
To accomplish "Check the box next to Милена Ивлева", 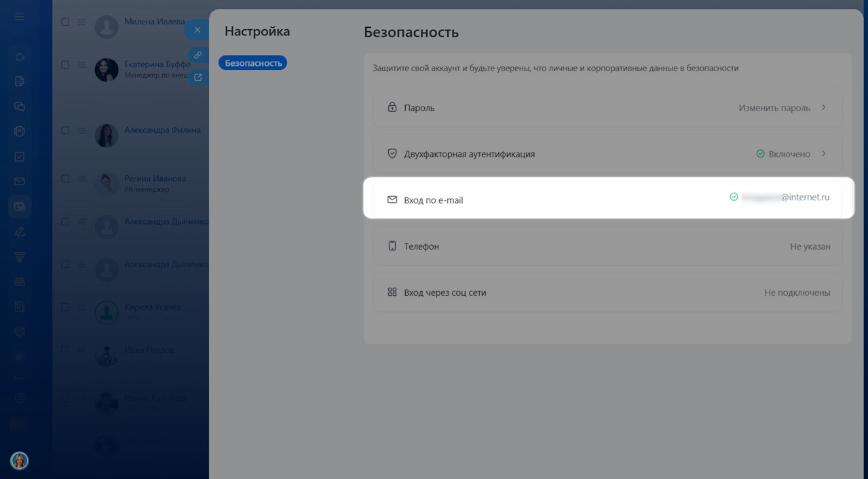I will [x=65, y=22].
